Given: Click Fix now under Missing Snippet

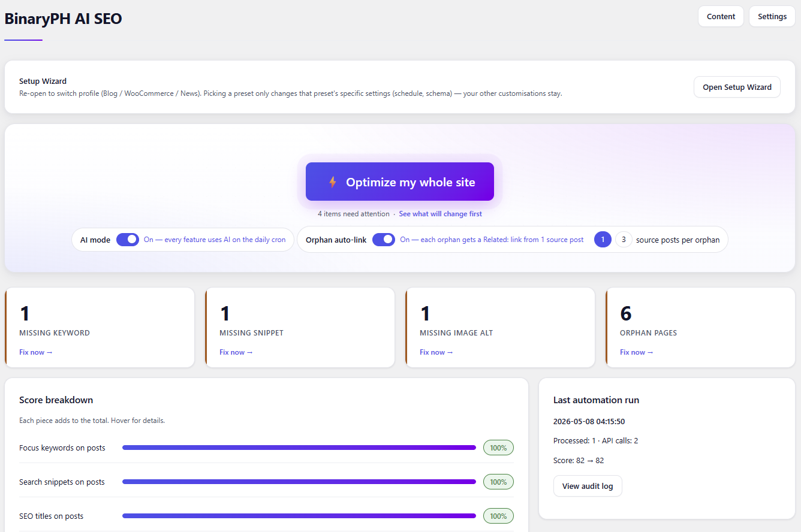Looking at the screenshot, I should pos(236,352).
